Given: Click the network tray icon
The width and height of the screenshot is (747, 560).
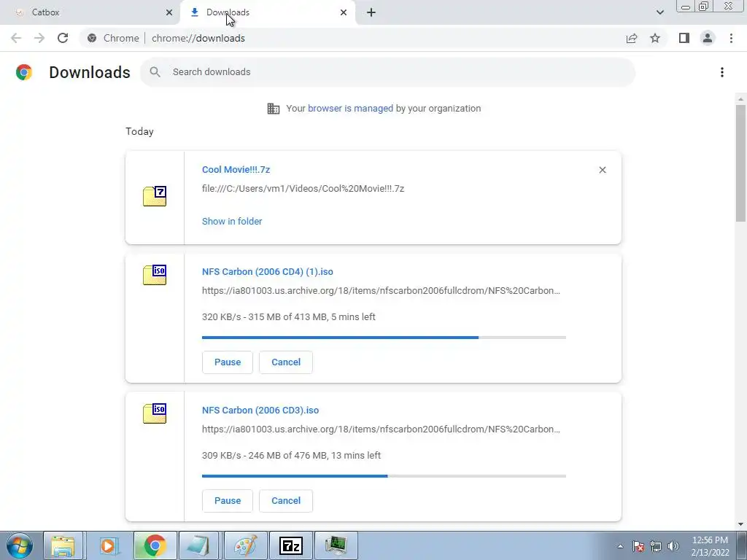Looking at the screenshot, I should click(x=656, y=546).
